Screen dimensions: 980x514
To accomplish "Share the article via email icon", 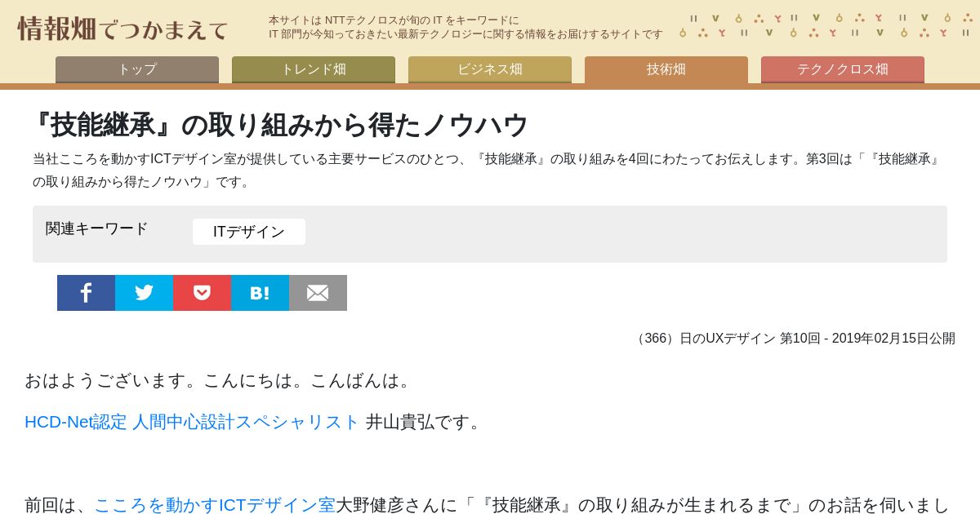I will tap(318, 293).
